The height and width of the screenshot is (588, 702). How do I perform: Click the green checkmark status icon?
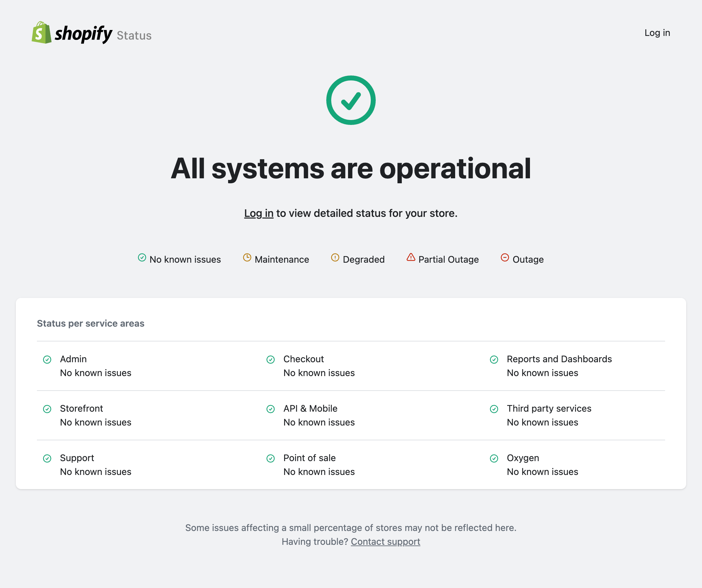[351, 100]
